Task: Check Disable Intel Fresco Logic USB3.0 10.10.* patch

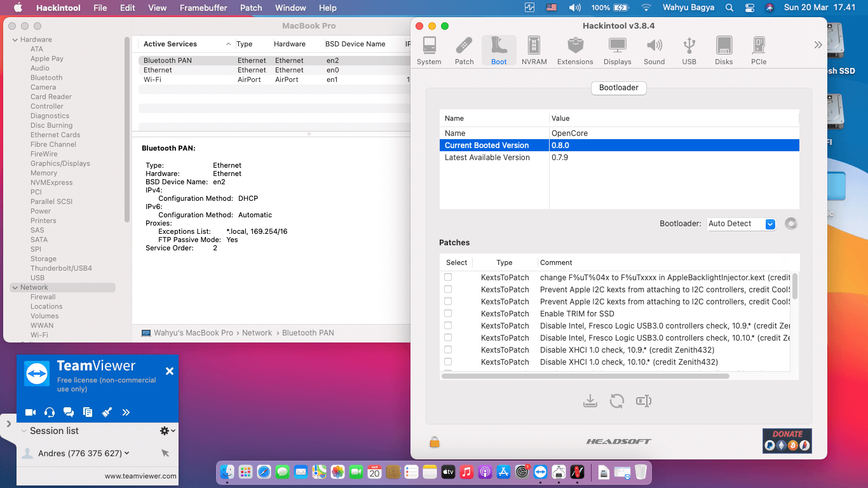Action: (448, 338)
